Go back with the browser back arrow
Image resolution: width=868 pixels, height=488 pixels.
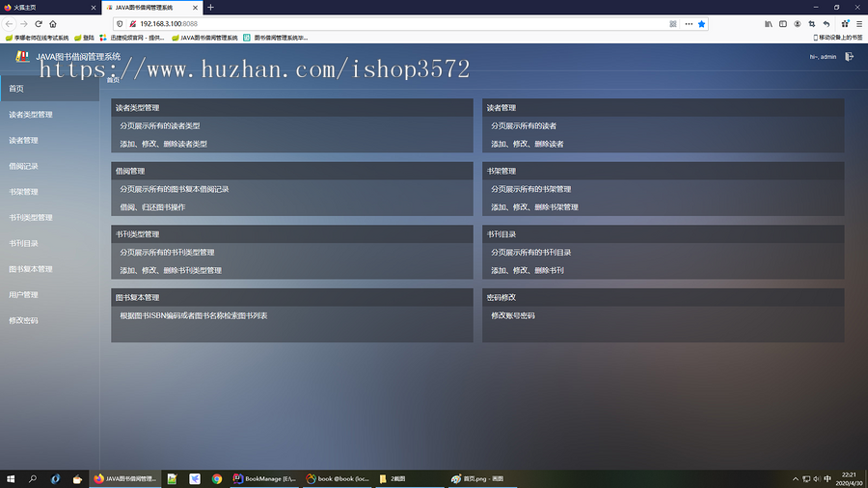(9, 24)
